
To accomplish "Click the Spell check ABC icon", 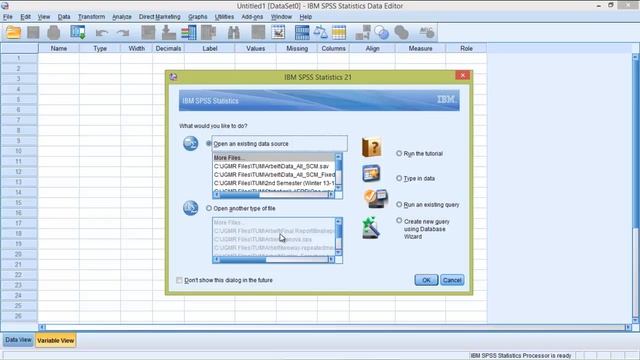I will pos(427,32).
